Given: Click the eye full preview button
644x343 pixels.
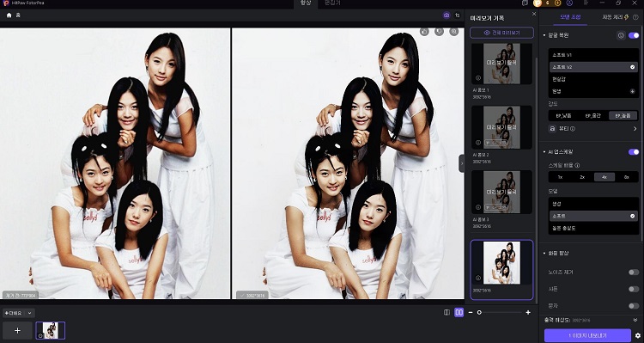Looking at the screenshot, I should coord(501,33).
